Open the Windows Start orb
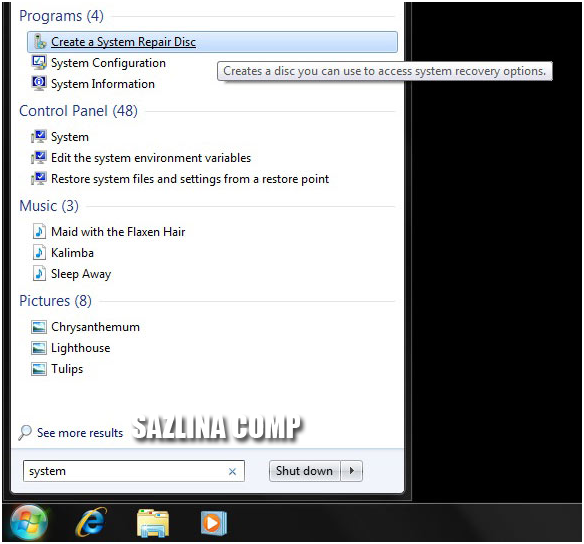 pos(29,522)
